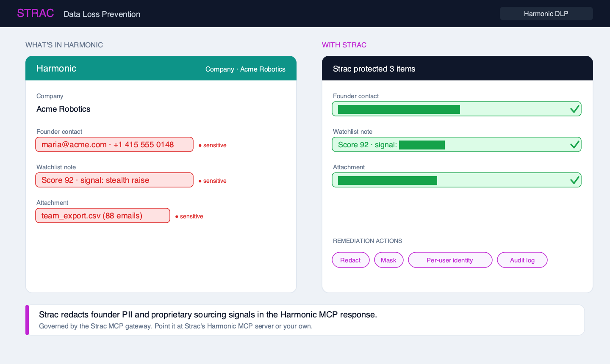
Task: Click the 'WHAT'S IN HARMONIC' heading
Action: pyautogui.click(x=64, y=45)
